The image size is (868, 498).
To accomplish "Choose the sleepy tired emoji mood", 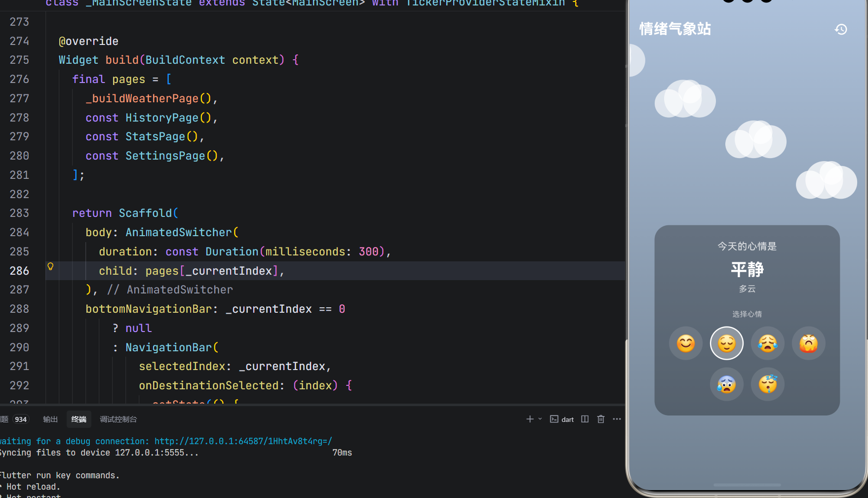I will [x=768, y=384].
